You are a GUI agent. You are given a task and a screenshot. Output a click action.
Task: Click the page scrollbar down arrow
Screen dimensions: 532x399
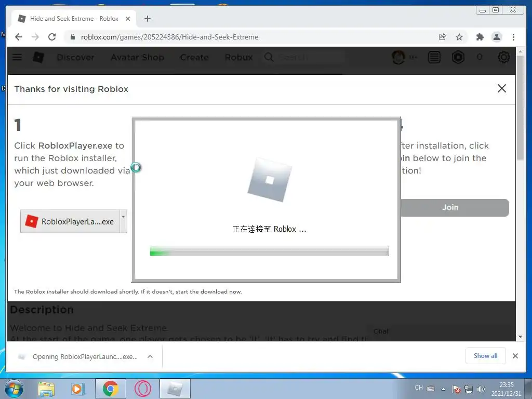tap(520, 337)
